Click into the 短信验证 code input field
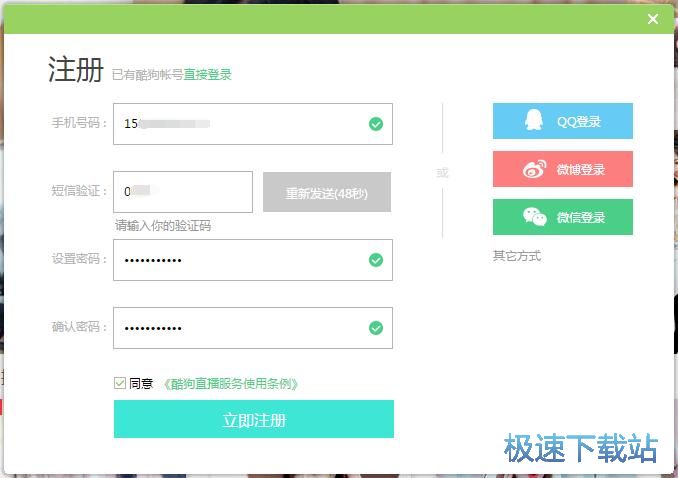678x478 pixels. click(x=183, y=192)
